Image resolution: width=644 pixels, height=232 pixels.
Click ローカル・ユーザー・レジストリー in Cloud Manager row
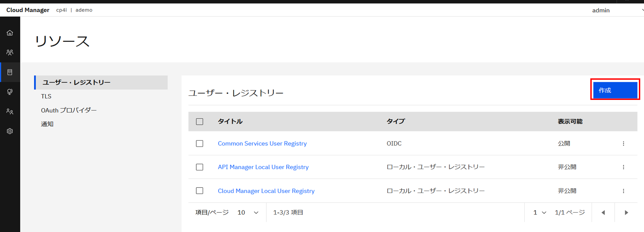[435, 191]
